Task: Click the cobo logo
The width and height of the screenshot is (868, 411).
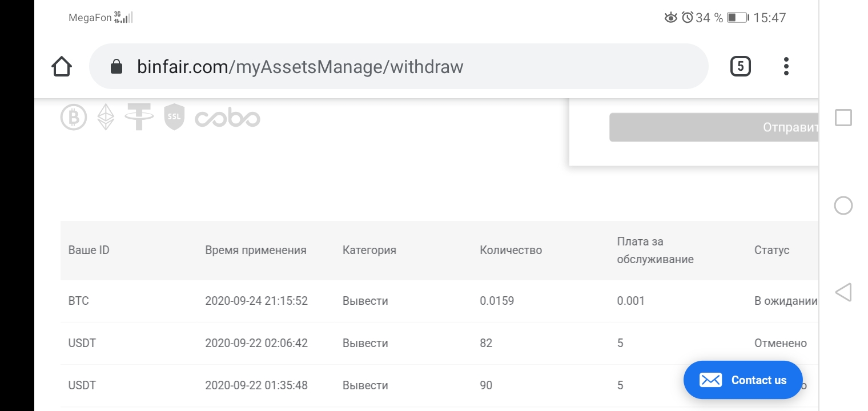Action: pyautogui.click(x=227, y=118)
